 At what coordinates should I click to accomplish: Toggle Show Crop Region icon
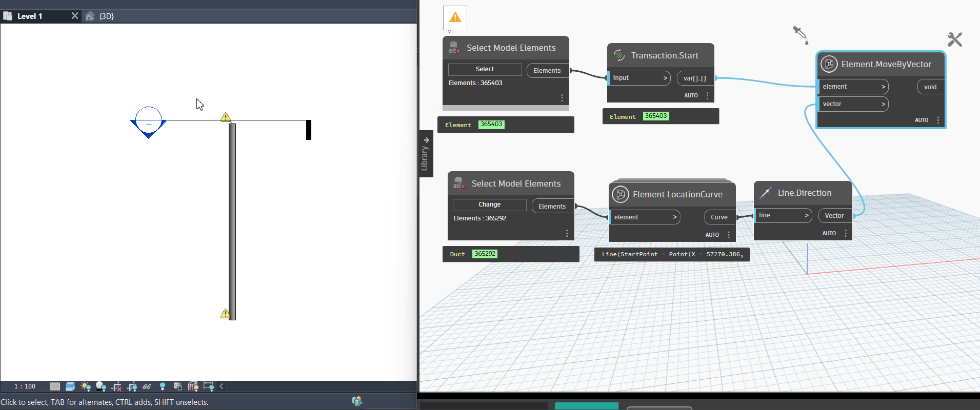pos(132,386)
